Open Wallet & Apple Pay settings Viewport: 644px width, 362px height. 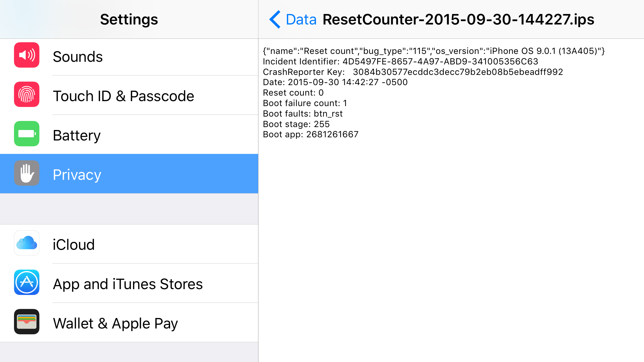pos(129,323)
